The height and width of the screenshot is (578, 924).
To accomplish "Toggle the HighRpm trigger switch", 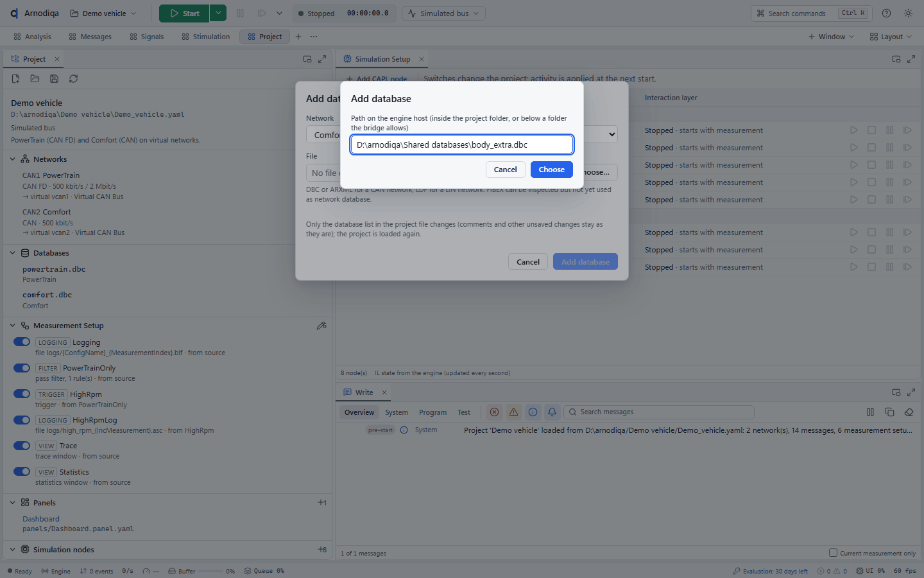I will pyautogui.click(x=22, y=394).
